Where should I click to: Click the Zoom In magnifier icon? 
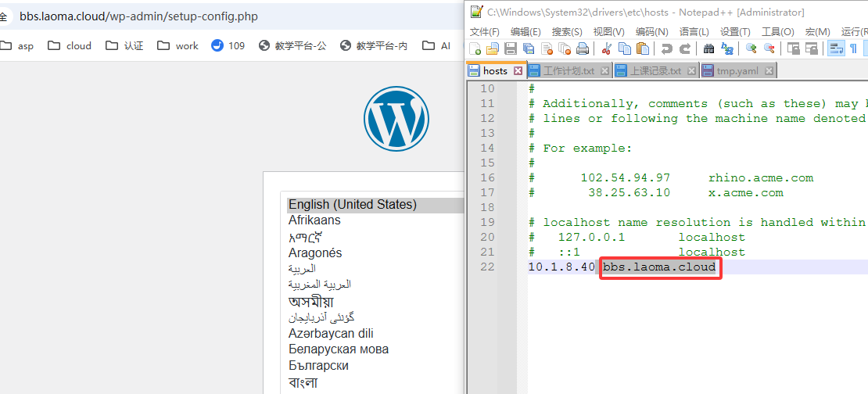click(751, 48)
